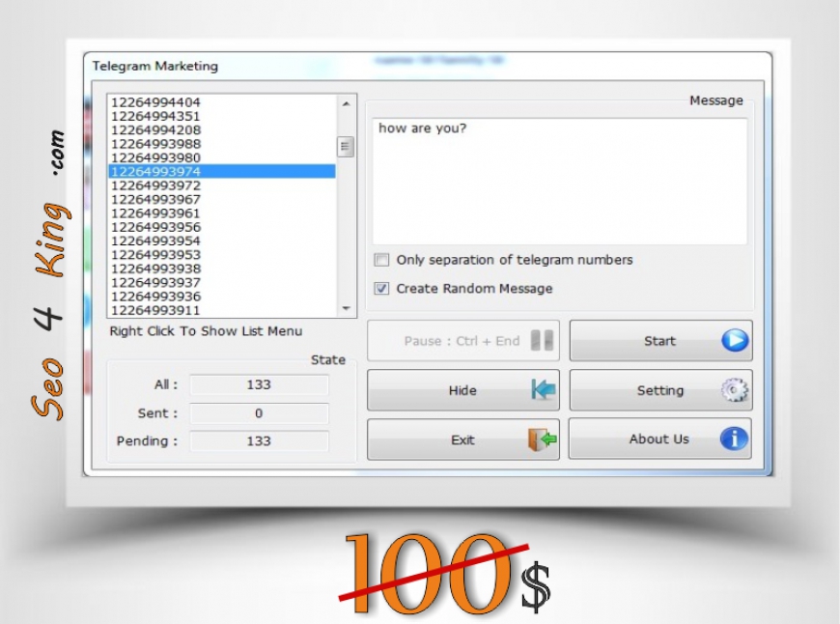Viewport: 840px width, 624px height.
Task: Click the Start button label
Action: [x=659, y=341]
